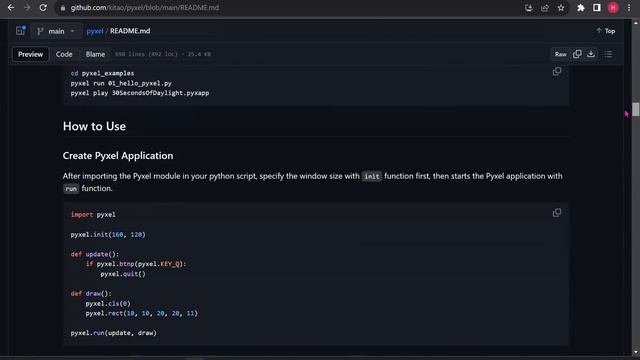Click the pyxel.cls(0) line

point(108,304)
